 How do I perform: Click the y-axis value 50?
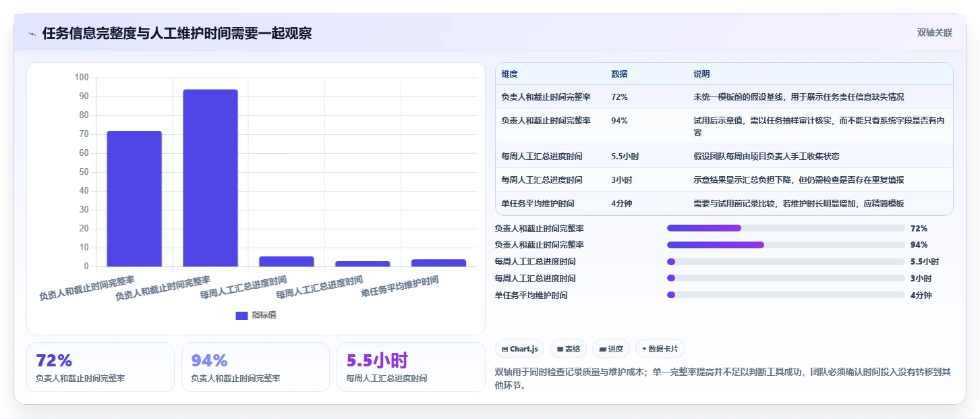84,172
